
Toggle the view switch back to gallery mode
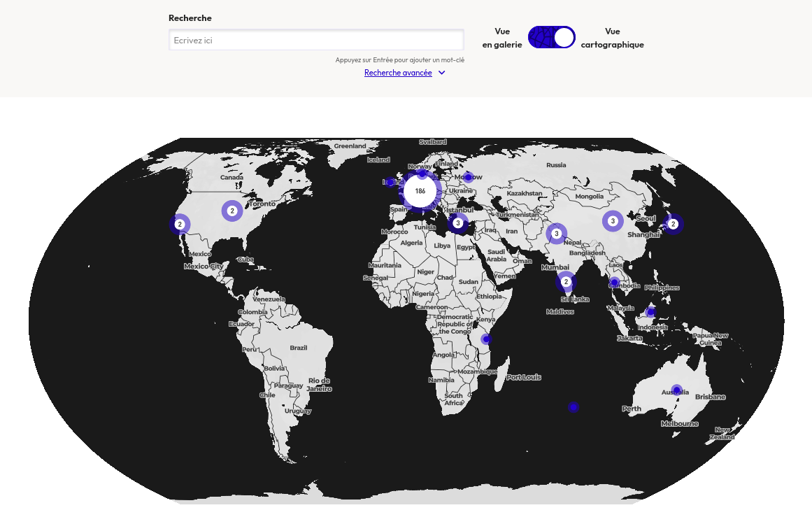click(x=552, y=37)
